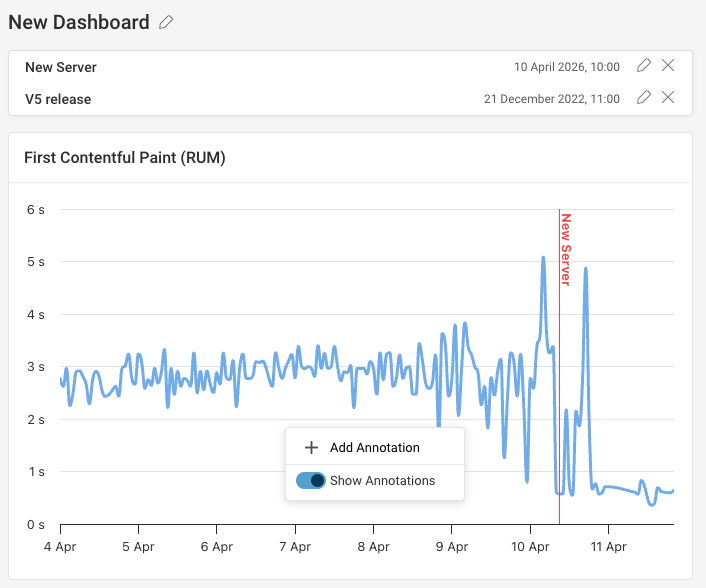Click the New Server annotation name
706x588 pixels.
click(61, 67)
